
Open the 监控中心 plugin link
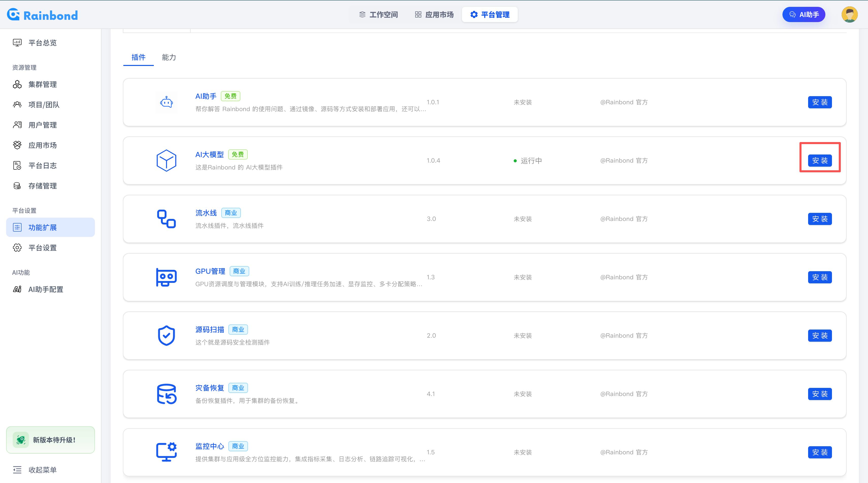(x=210, y=446)
